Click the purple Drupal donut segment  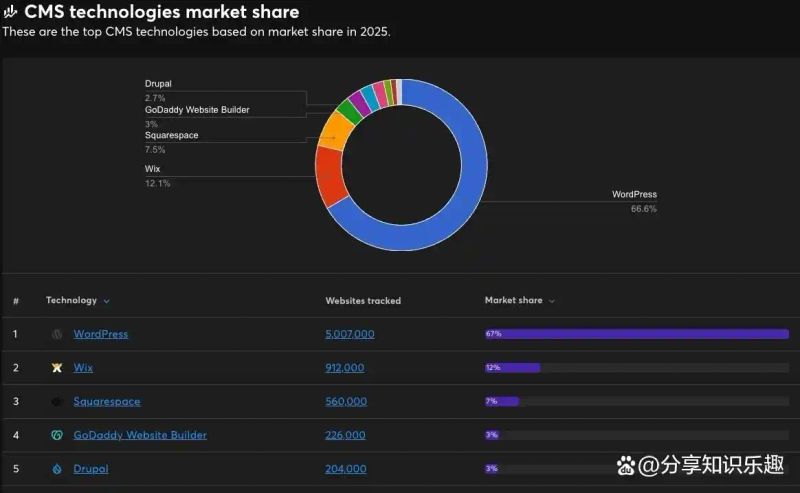pos(360,103)
